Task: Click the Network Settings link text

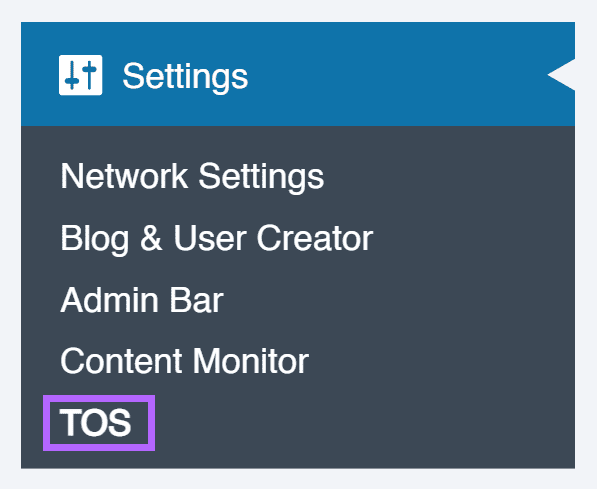Action: 192,176
